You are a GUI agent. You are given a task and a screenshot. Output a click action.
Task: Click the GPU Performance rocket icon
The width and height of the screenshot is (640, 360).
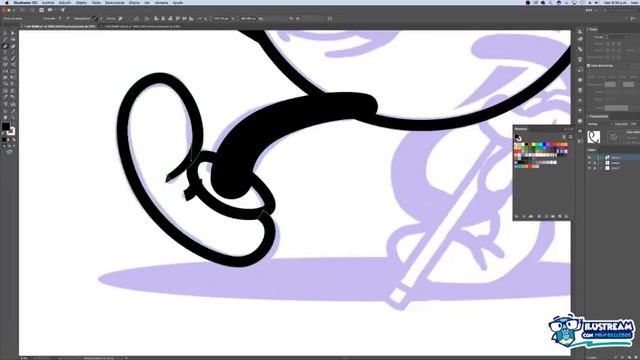(x=63, y=10)
